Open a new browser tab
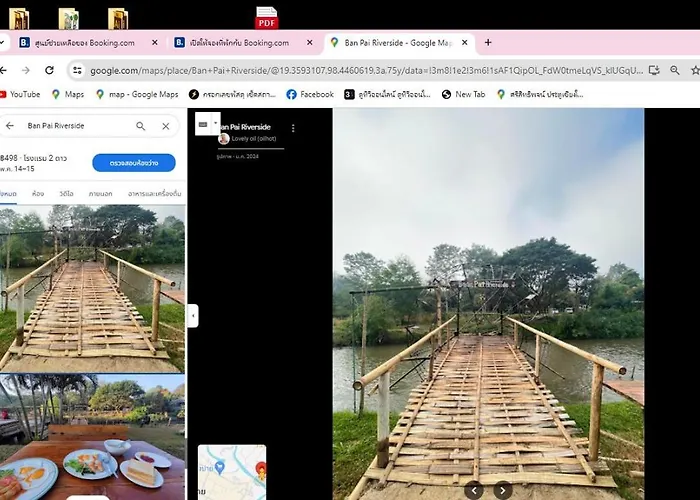This screenshot has height=500, width=700. (x=488, y=43)
